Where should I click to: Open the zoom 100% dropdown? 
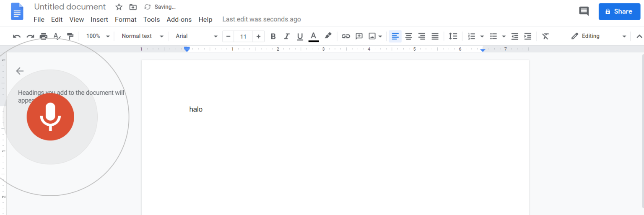(98, 36)
